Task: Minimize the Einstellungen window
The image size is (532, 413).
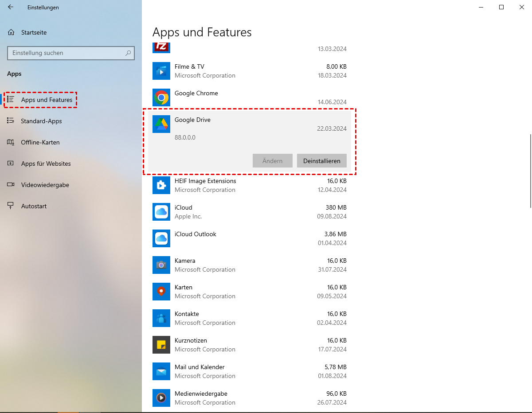Action: pyautogui.click(x=481, y=7)
